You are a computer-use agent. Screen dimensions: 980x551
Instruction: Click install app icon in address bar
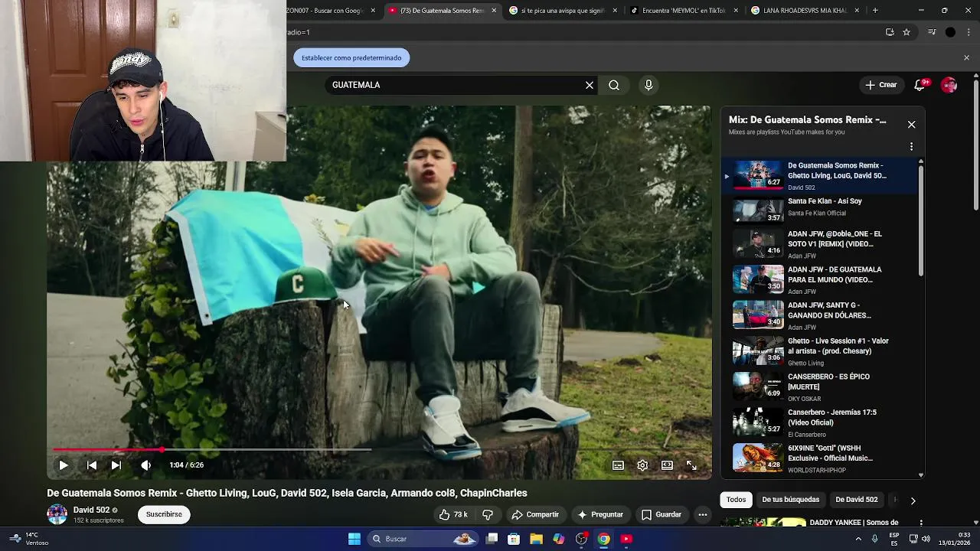890,32
